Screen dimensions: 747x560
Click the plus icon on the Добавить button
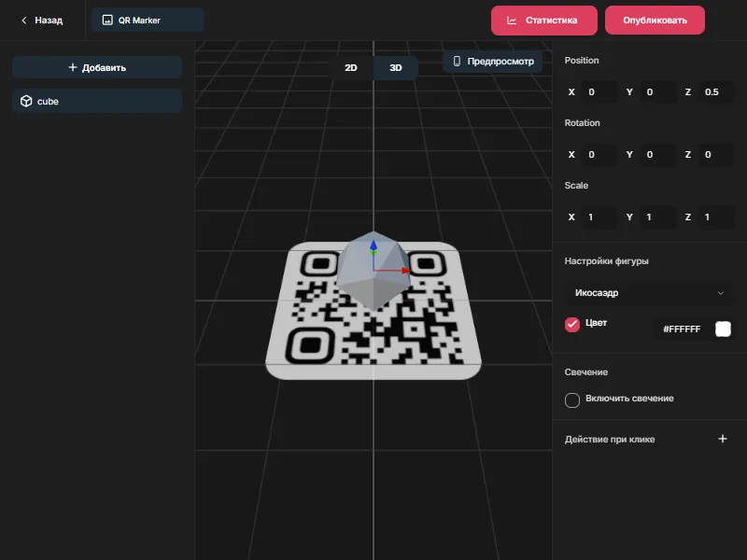73,67
